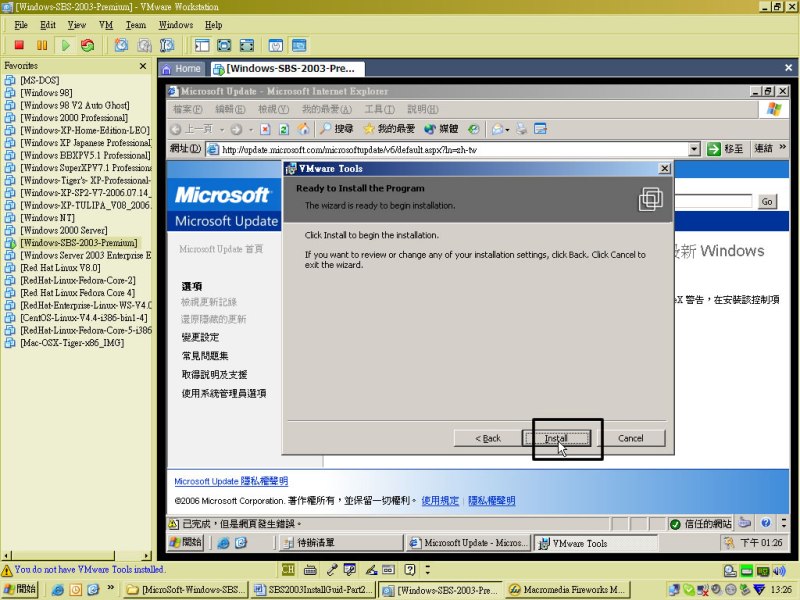The width and height of the screenshot is (800, 600).
Task: Click Cancel in VMware Tools wizard
Action: point(631,438)
